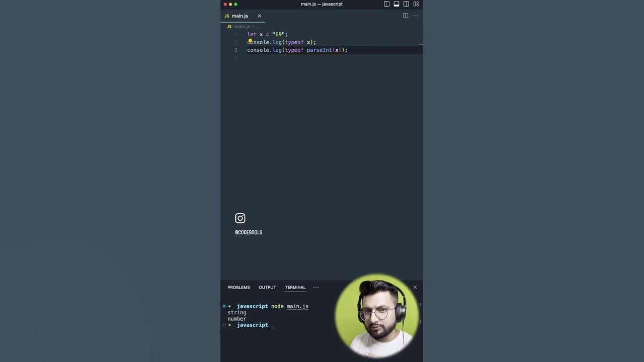Select the main.js editor tab
Viewport: 644px width, 362px height.
[x=243, y=16]
